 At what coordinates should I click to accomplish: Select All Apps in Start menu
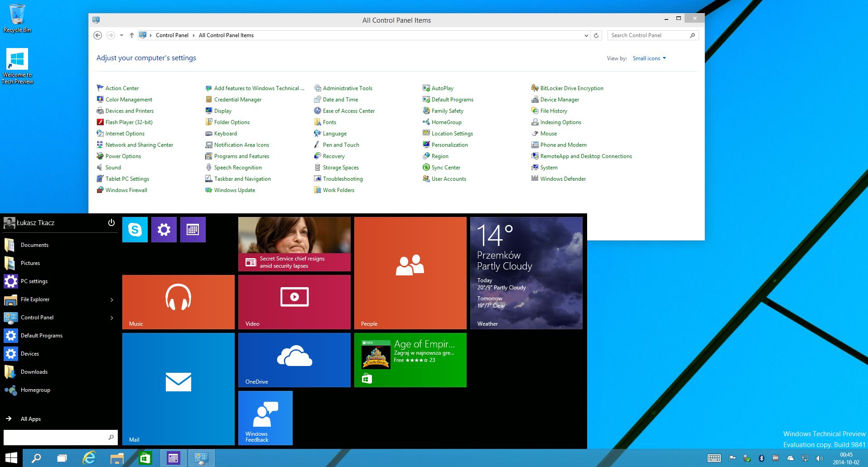tap(30, 419)
